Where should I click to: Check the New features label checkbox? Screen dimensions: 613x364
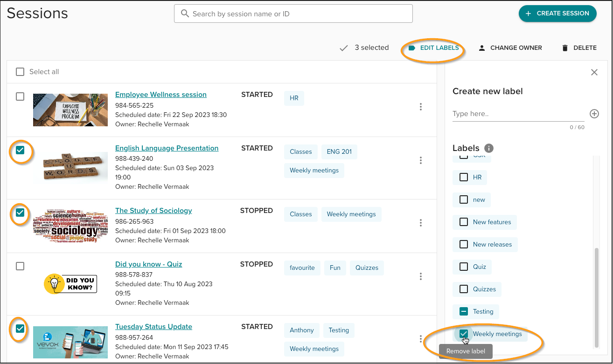tap(464, 222)
